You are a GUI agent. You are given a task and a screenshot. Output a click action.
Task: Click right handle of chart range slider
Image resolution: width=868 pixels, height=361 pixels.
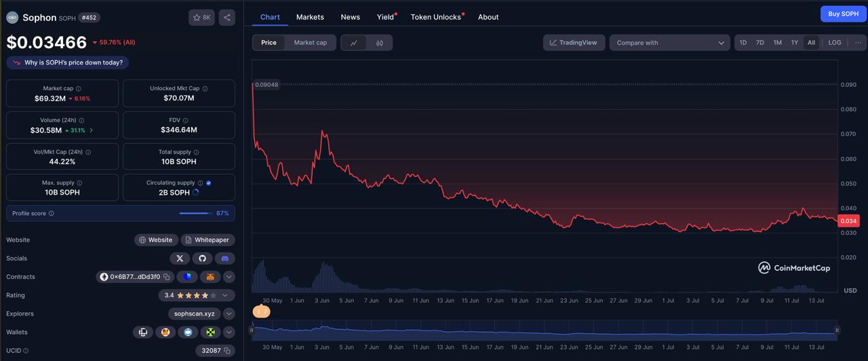(x=837, y=330)
